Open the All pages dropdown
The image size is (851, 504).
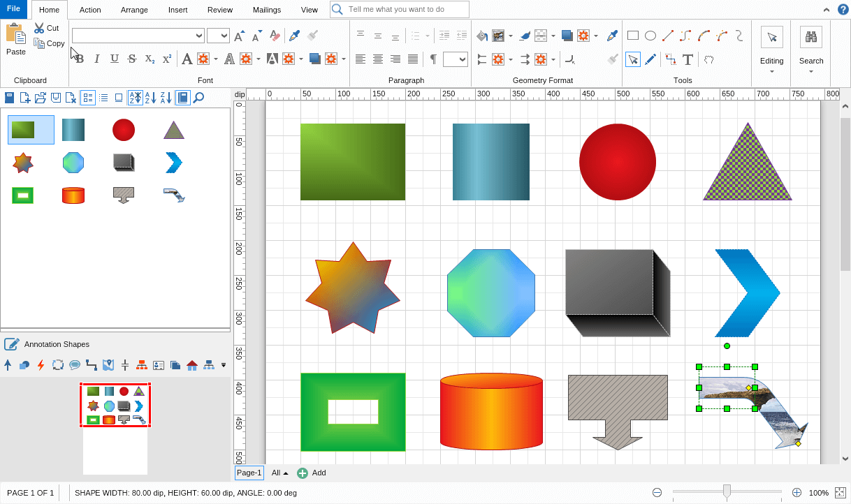click(x=280, y=473)
